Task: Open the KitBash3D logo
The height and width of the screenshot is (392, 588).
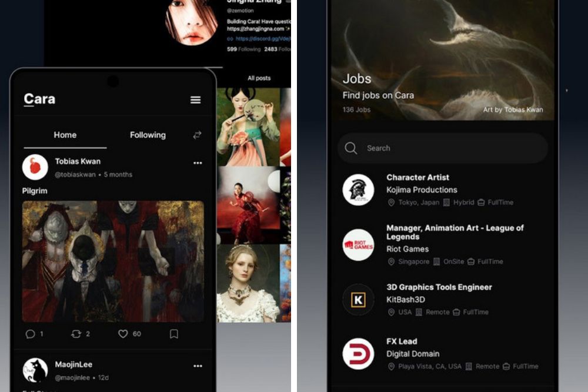Action: 358,300
